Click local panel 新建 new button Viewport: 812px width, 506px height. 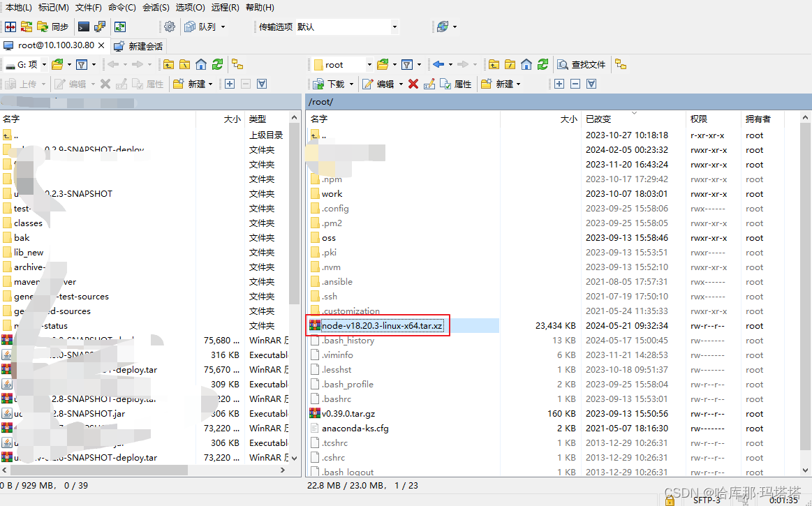[x=189, y=84]
